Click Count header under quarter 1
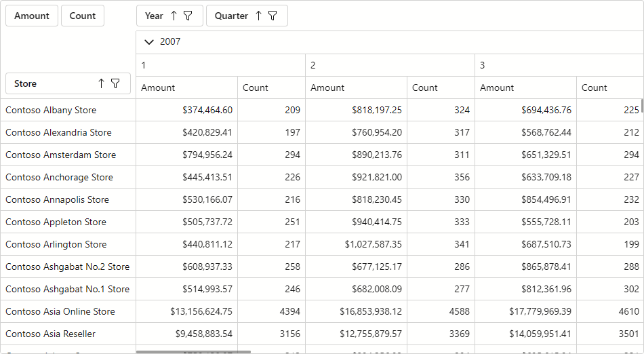Screen dimensions: 644x354 coord(271,87)
